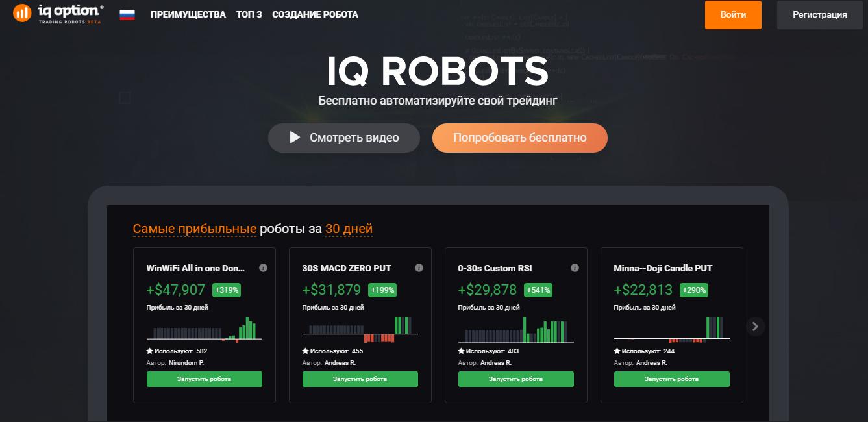Show next robots with carousel arrow
This screenshot has width=868, height=422.
click(x=755, y=327)
